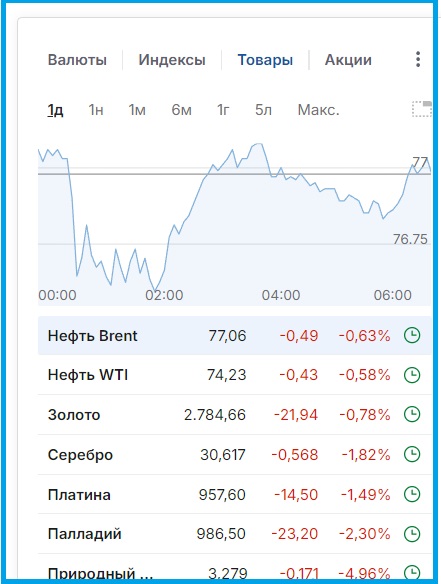This screenshot has width=441, height=584.
Task: Click the clock icon in Нефть Brent row
Action: click(412, 335)
